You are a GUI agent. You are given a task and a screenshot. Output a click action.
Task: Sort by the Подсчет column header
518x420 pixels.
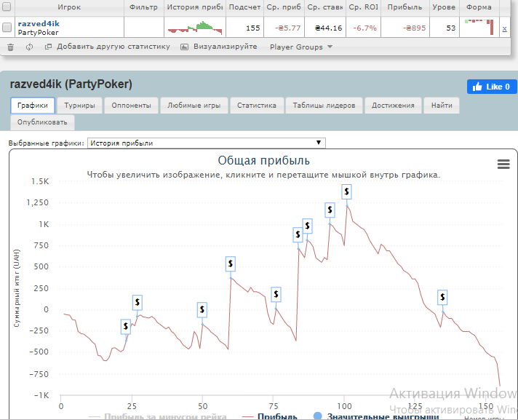pos(244,7)
